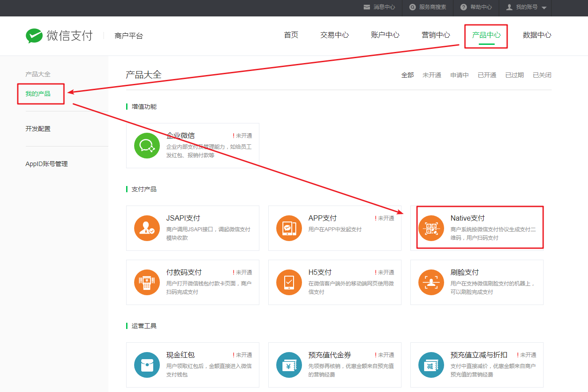
Task: Click the 未开通 status on 预充值代金券 card
Action: (385, 355)
